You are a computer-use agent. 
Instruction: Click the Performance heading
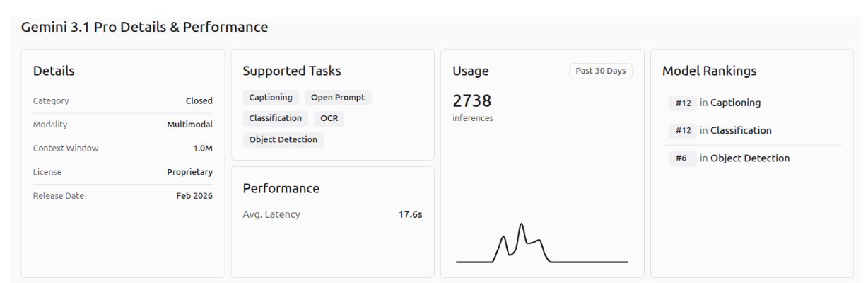tap(281, 188)
